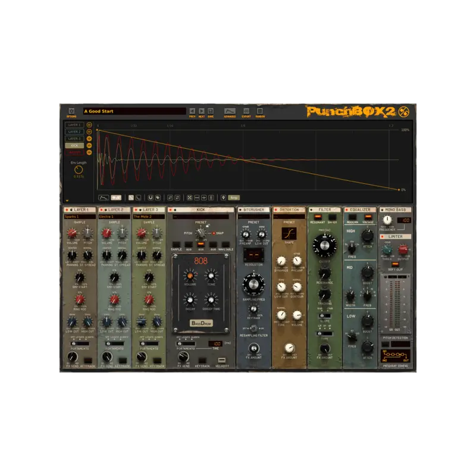Click the Env Length knob

pyautogui.click(x=79, y=170)
